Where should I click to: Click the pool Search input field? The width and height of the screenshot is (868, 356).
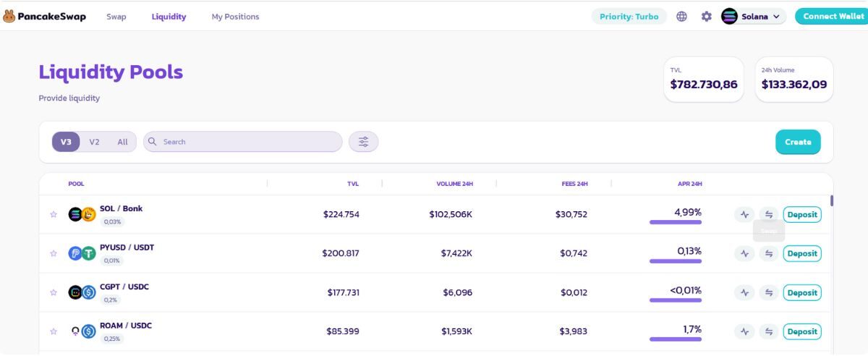[x=243, y=142]
